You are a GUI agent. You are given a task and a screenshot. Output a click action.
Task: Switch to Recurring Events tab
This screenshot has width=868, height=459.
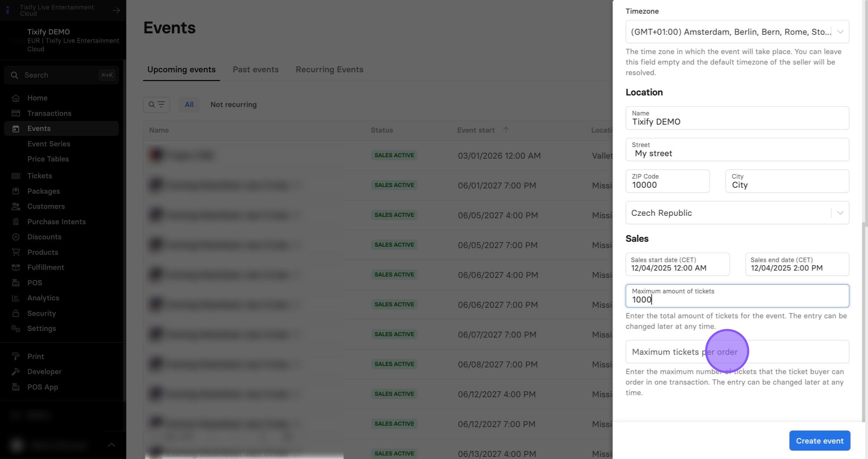coord(330,69)
